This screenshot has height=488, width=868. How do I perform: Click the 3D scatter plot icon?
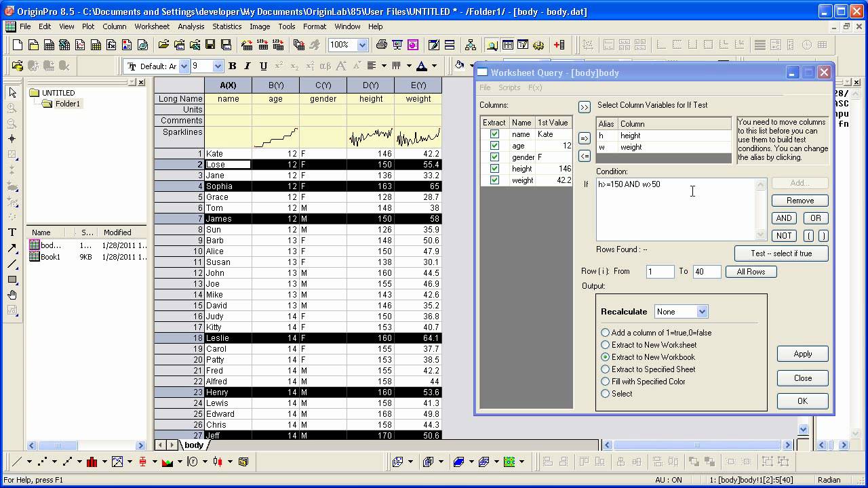(x=398, y=462)
